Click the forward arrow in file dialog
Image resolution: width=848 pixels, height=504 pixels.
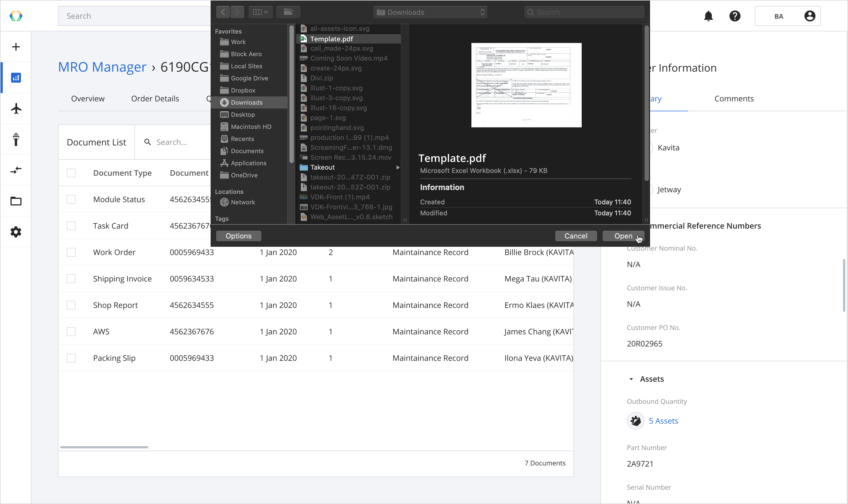237,12
